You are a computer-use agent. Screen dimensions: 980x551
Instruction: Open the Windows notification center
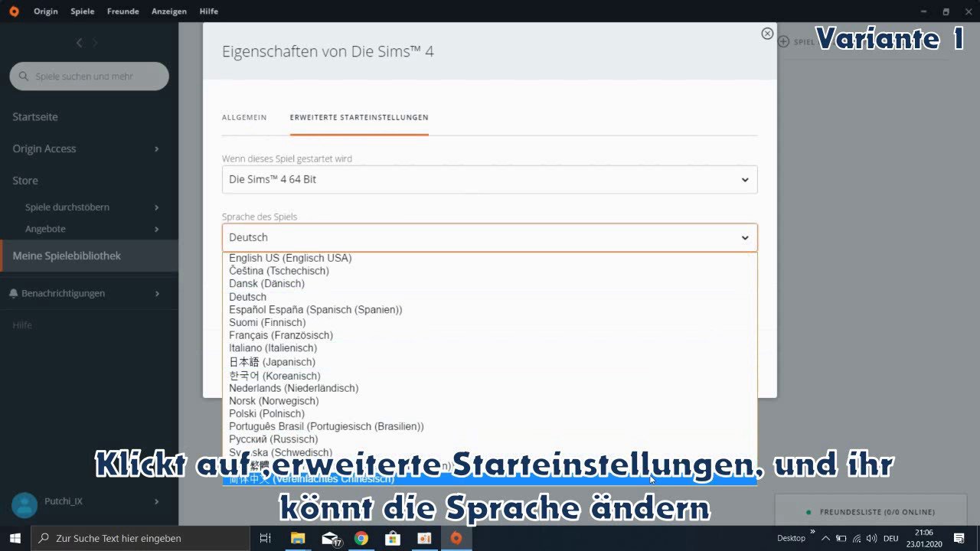coord(959,538)
